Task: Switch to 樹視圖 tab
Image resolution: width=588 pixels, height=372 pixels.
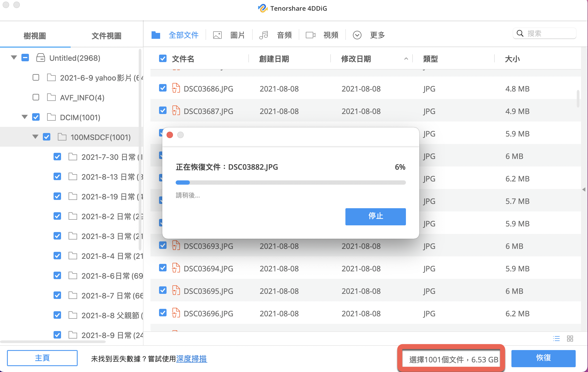Action: [x=35, y=36]
